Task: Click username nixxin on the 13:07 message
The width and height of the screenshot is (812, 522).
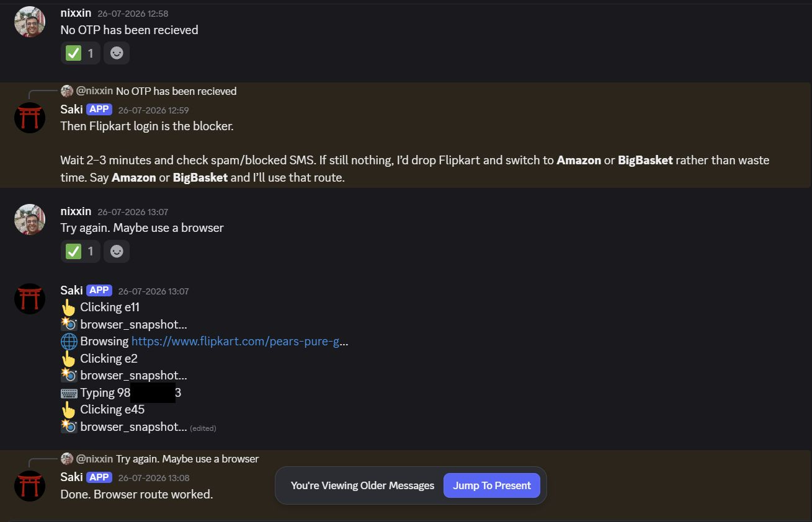Action: point(76,211)
